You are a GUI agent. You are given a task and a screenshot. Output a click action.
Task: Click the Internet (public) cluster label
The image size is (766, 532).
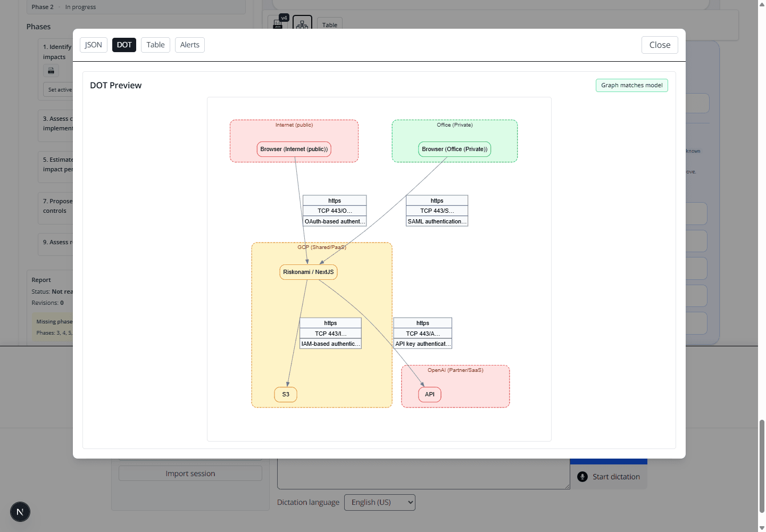[x=294, y=125]
